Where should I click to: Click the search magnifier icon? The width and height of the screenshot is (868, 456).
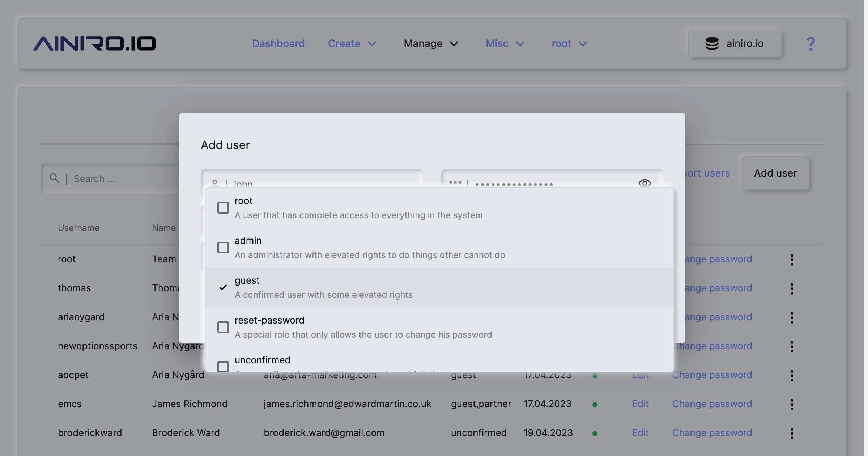(54, 178)
